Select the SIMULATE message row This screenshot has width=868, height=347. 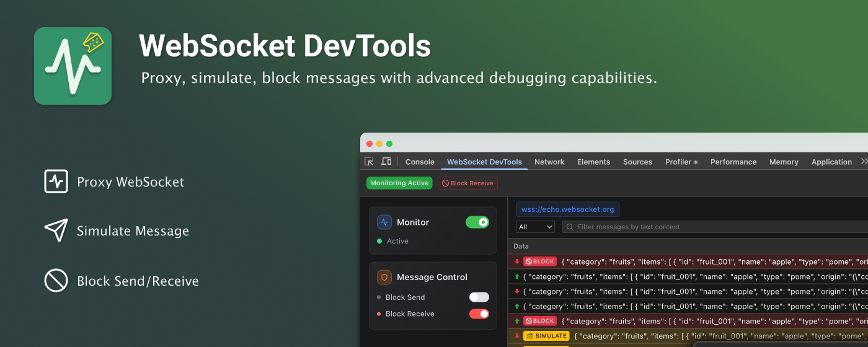tap(688, 336)
